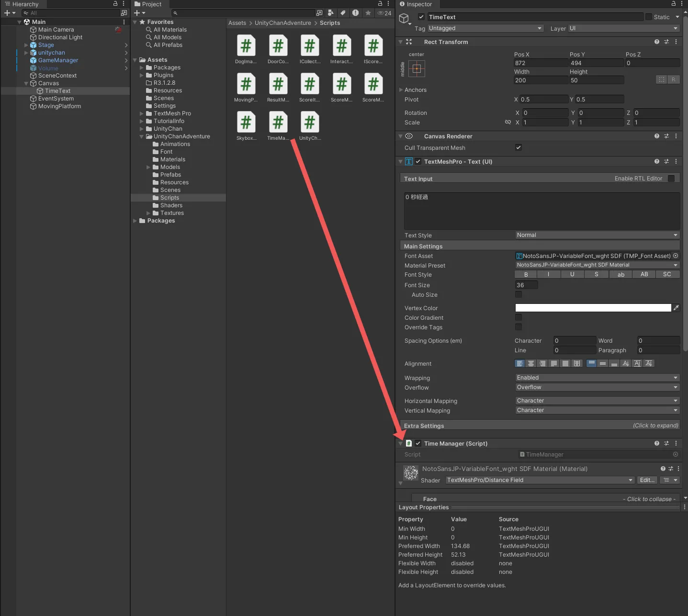Open TextMeshPro component preset settings icon

[666, 161]
